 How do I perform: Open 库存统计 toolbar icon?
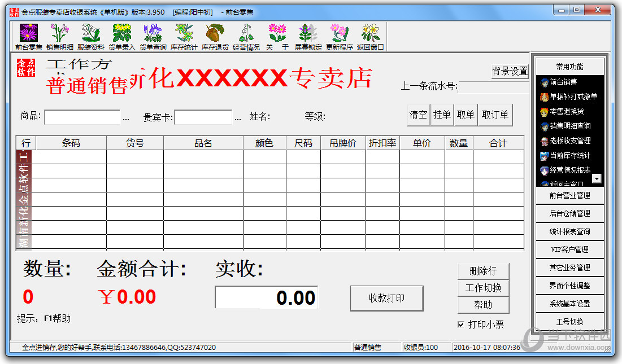tap(184, 33)
